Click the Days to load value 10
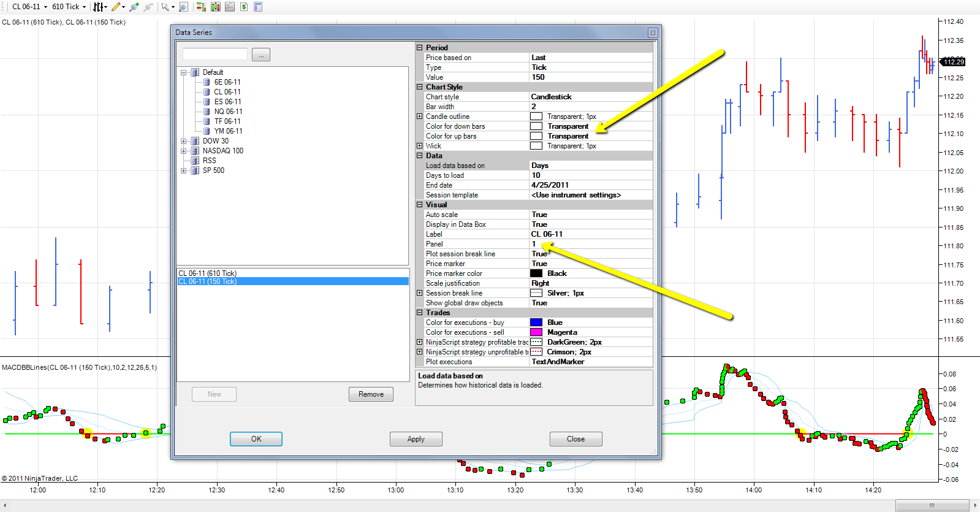 click(591, 175)
